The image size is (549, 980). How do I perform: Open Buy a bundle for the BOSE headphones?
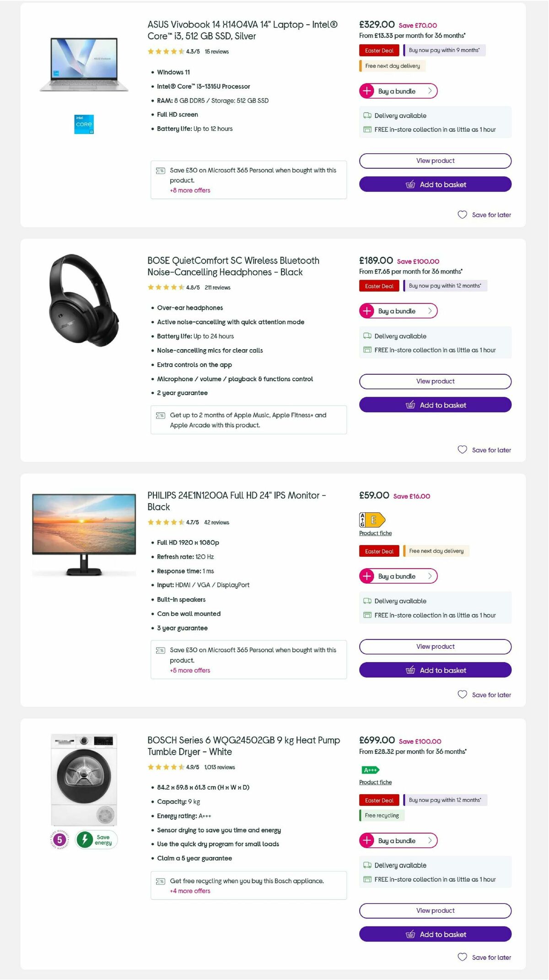coord(398,311)
